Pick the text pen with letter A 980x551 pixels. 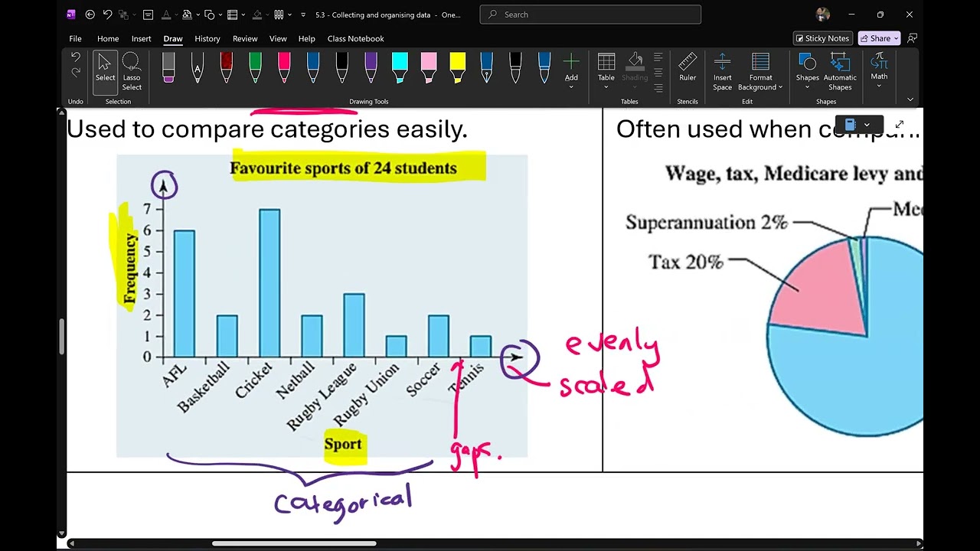coord(197,67)
